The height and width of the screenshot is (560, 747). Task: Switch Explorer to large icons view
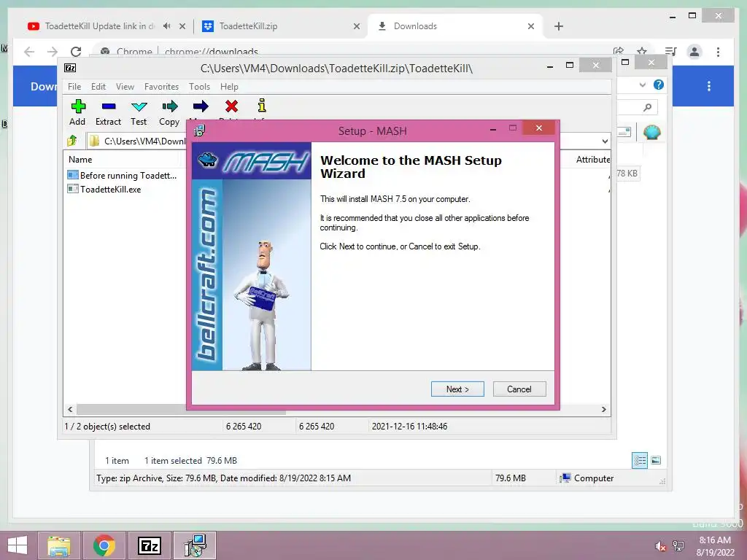click(x=656, y=460)
